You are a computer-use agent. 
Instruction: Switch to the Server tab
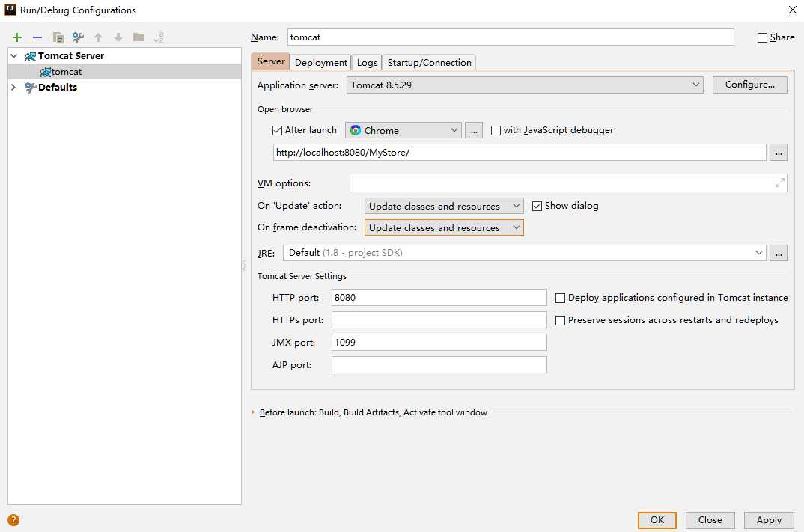(271, 61)
